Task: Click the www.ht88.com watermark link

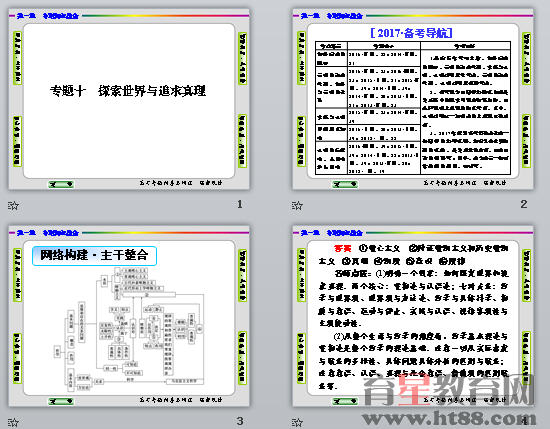Action: 450,417
